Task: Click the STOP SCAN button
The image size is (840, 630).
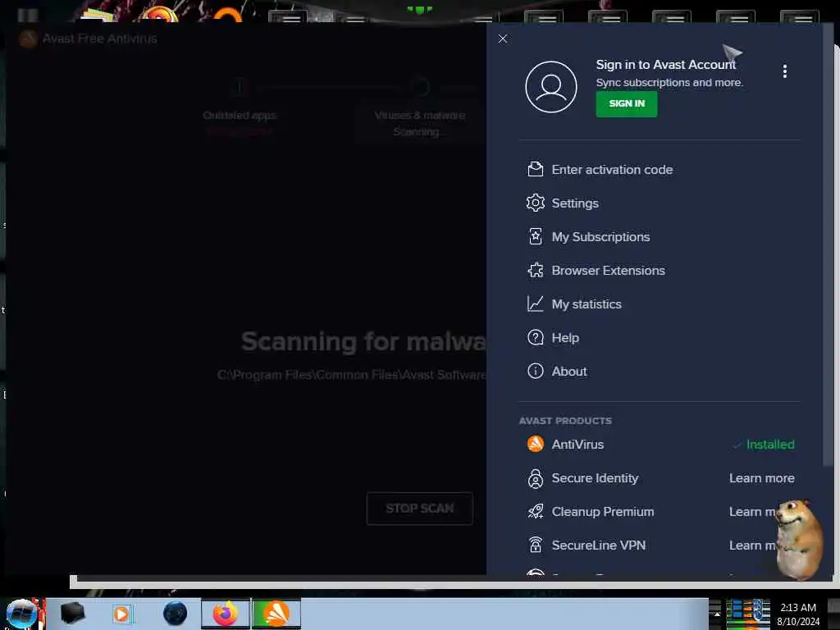Action: coord(419,508)
